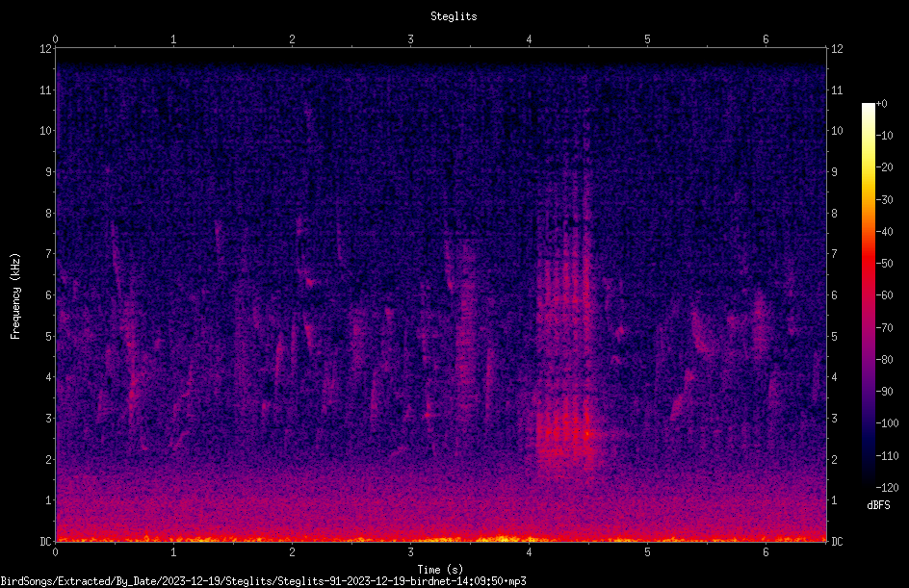
Task: Click the DC label on left axis
Action: coord(46,542)
